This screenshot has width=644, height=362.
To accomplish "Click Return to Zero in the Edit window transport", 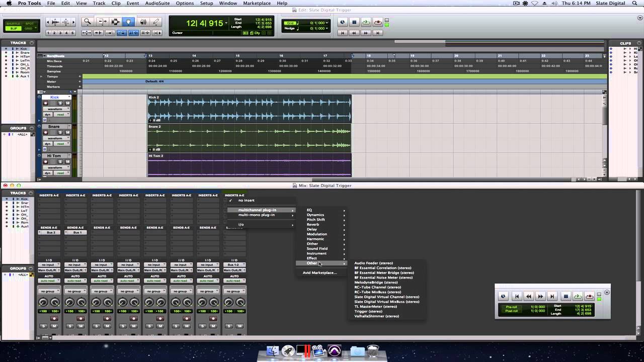I will pos(343,33).
